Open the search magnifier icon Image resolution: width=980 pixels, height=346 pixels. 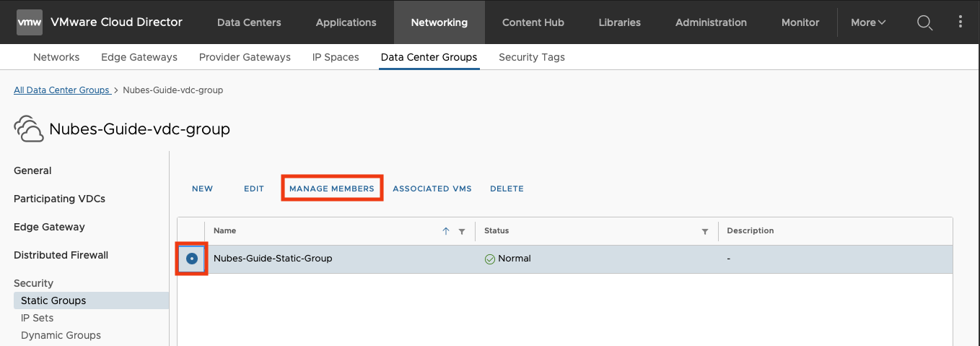[x=924, y=22]
